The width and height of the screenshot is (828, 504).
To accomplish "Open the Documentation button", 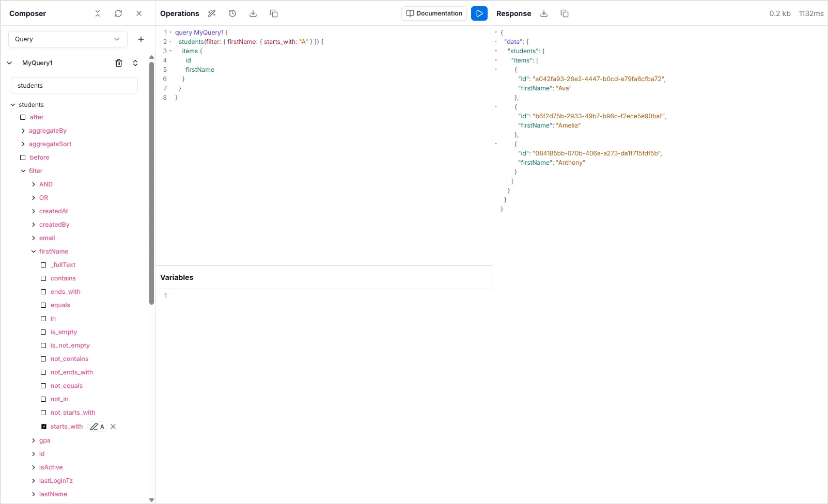I will [x=434, y=13].
